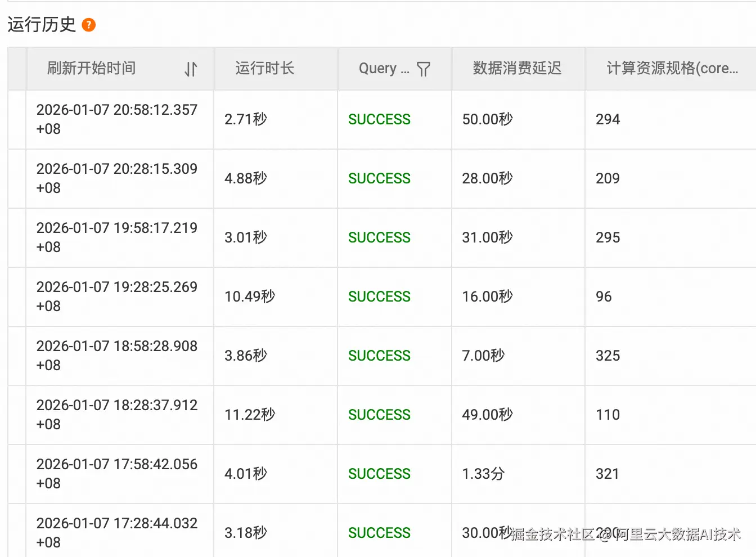Open the Query status filter funnel

(424, 69)
